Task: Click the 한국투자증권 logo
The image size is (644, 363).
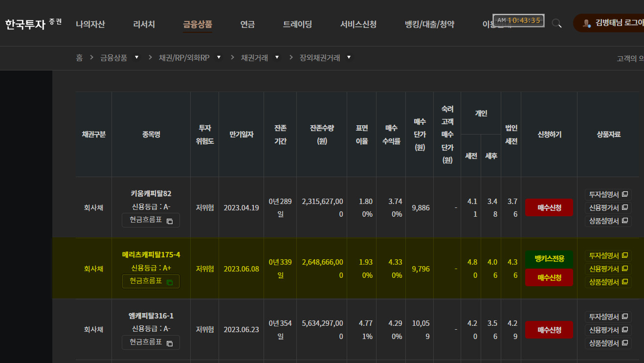Action: 33,23
